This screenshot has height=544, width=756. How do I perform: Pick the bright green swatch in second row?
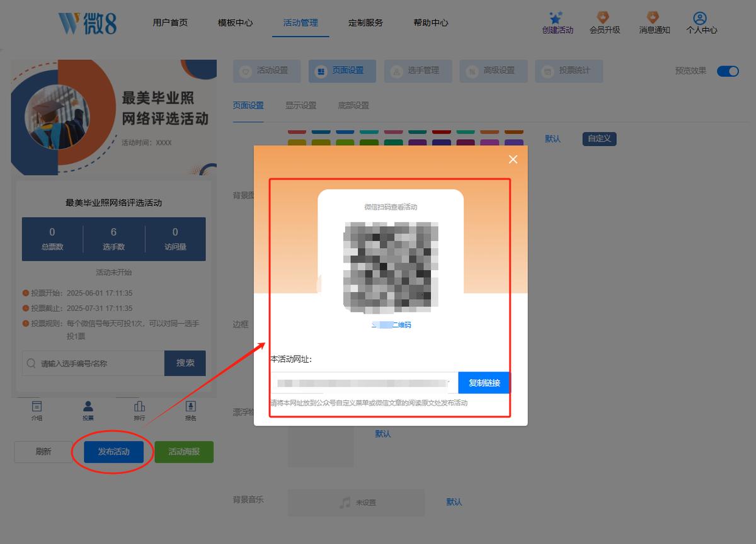click(345, 143)
